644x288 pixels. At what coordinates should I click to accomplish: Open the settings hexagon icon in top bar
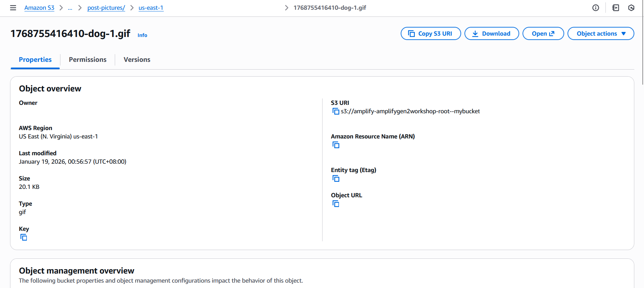[631, 8]
